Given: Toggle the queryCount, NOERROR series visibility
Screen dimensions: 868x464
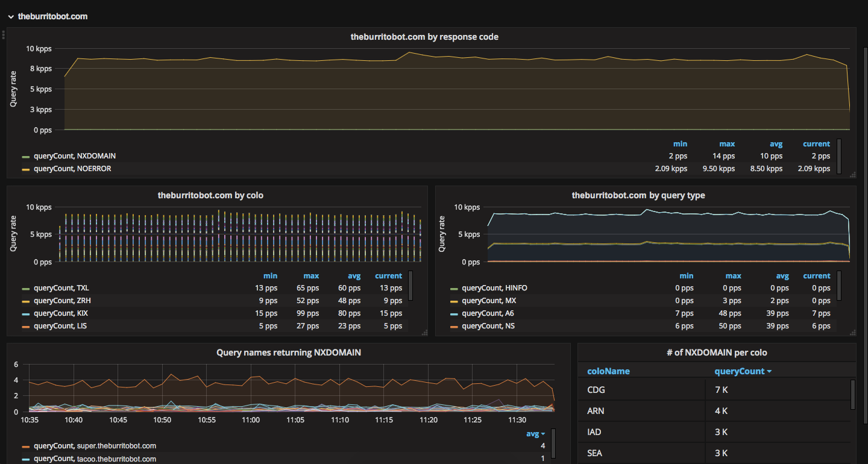Looking at the screenshot, I should 72,169.
